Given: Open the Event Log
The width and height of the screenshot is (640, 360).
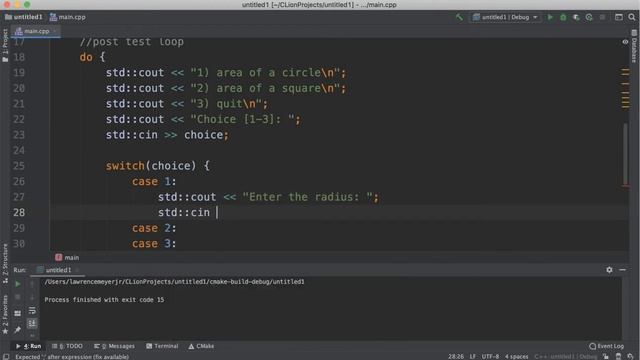Looking at the screenshot, I should pyautogui.click(x=607, y=346).
